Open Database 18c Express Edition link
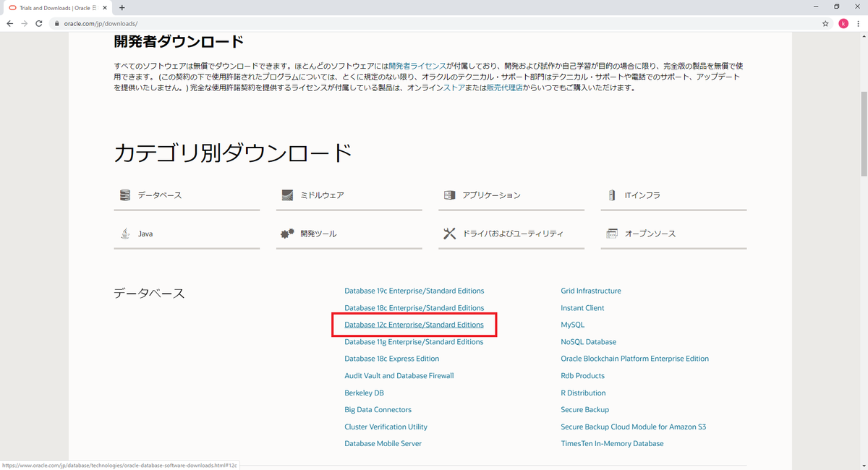 (x=391, y=359)
